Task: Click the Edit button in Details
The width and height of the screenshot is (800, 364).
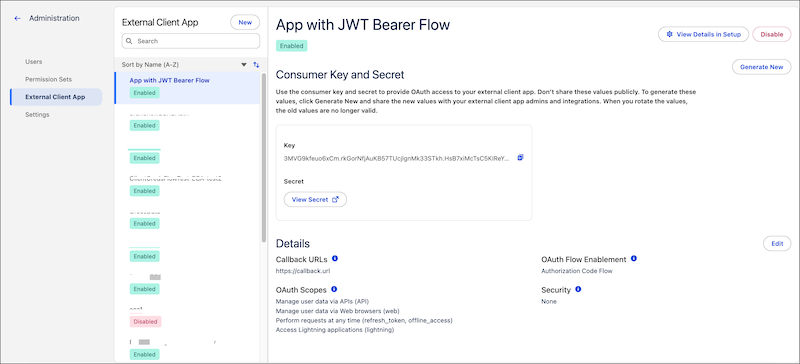Action: pos(777,244)
